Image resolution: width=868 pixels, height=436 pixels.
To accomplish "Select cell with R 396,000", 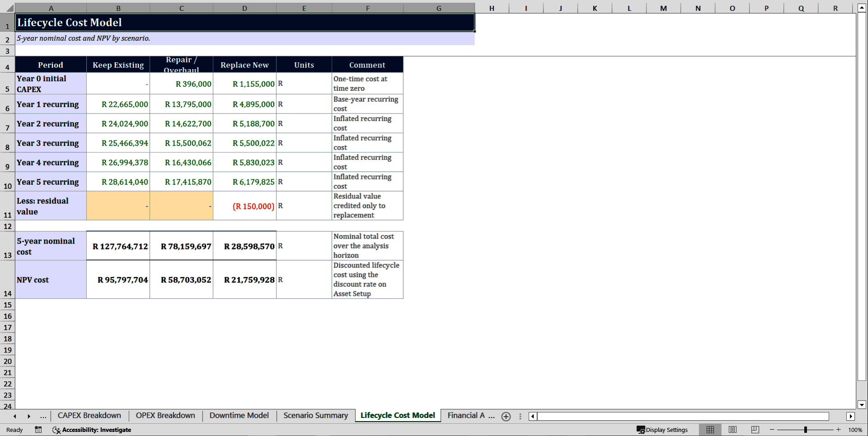I will pos(181,84).
